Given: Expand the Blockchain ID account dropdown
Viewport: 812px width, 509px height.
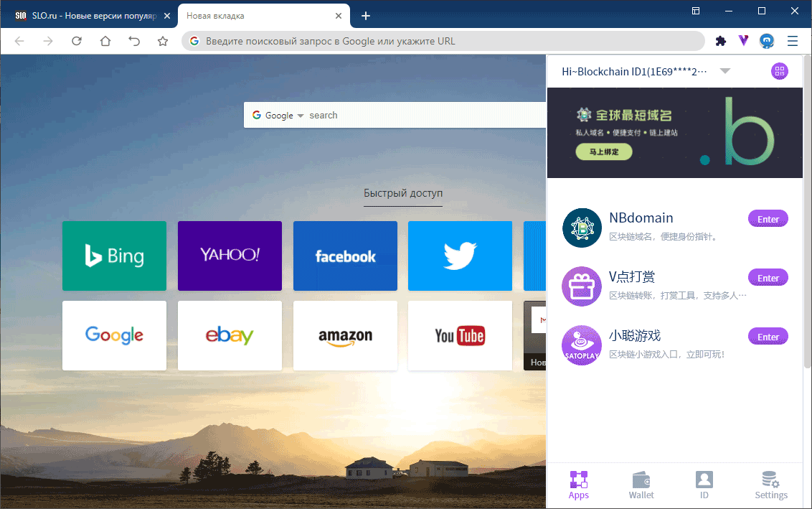Looking at the screenshot, I should (x=725, y=71).
